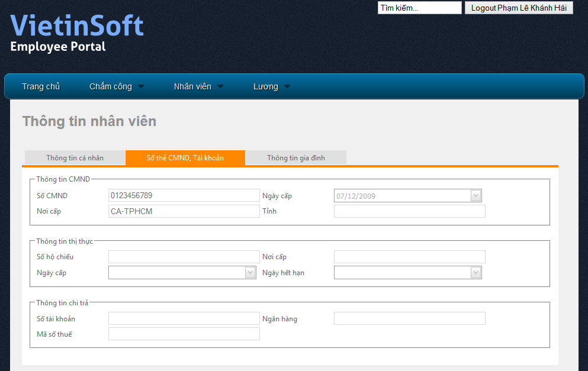Screen dimensions: 588x371
Task: Switch to Thông tin cá nhân tab
Action: pos(75,158)
